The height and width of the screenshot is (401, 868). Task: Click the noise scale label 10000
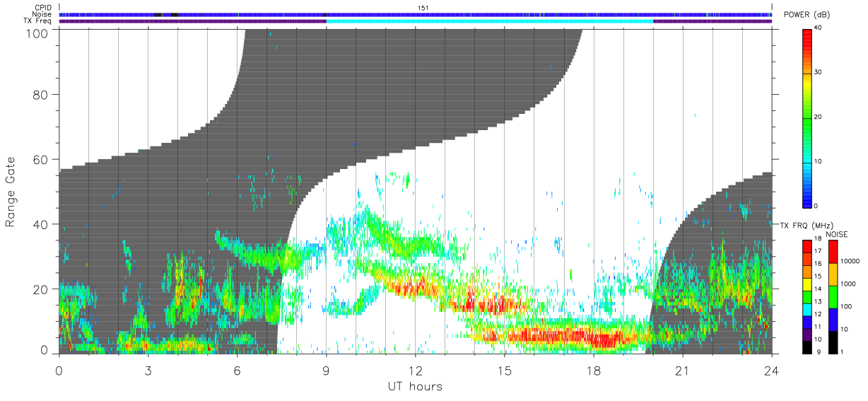point(850,261)
